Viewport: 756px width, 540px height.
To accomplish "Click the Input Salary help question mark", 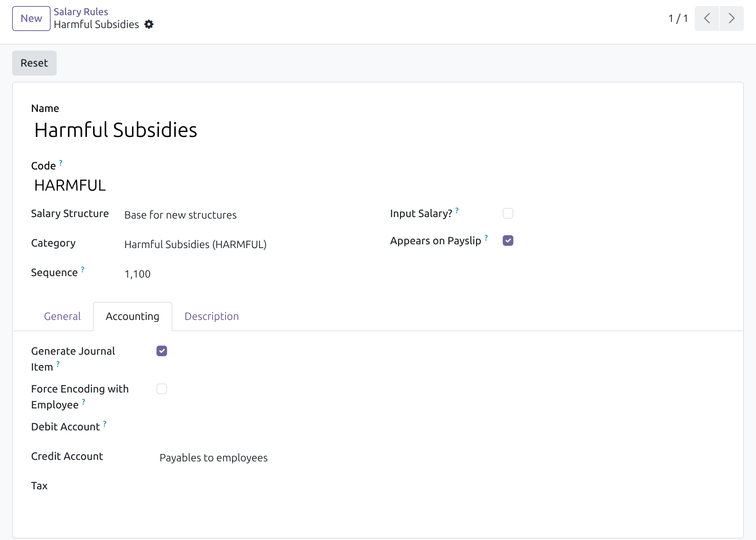I will point(457,210).
